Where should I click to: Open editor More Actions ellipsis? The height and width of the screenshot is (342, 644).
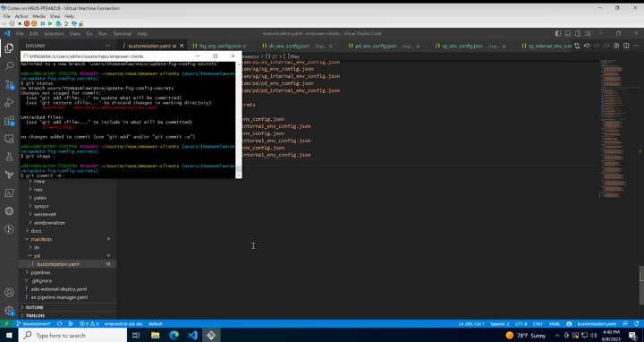point(636,46)
